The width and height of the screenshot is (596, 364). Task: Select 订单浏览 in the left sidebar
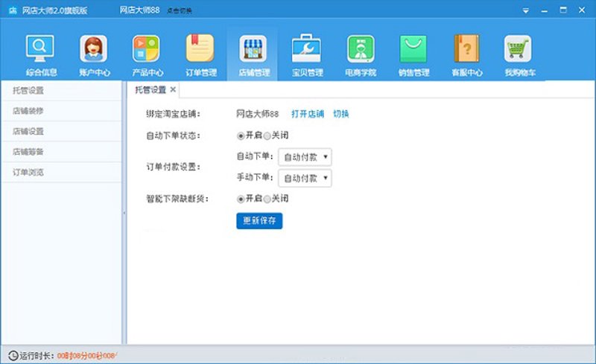61,173
